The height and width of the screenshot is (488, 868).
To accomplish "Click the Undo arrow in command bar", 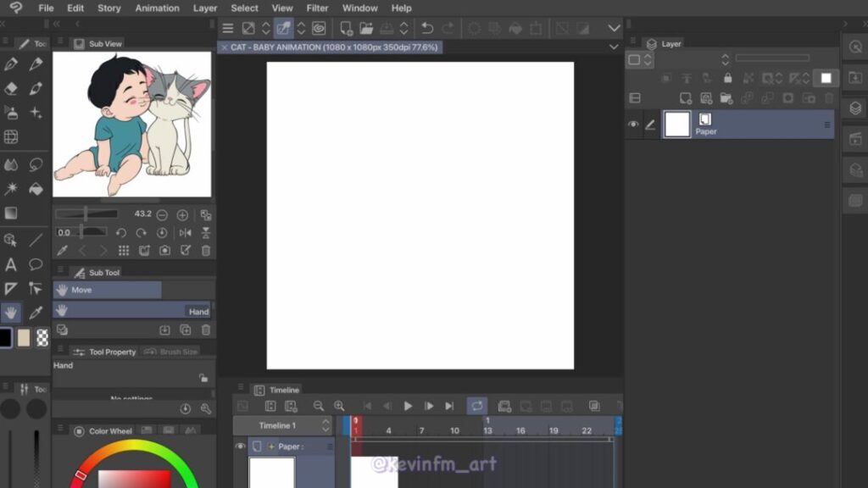I will 427,29.
